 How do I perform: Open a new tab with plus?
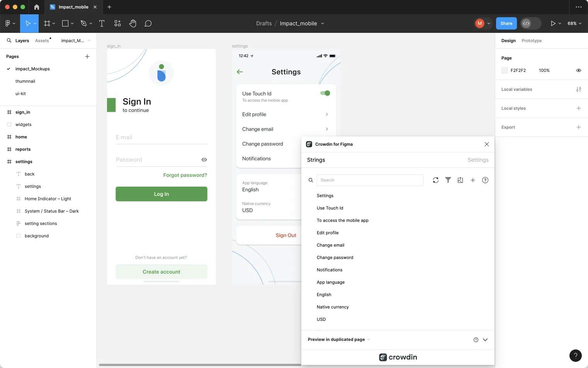(x=109, y=7)
